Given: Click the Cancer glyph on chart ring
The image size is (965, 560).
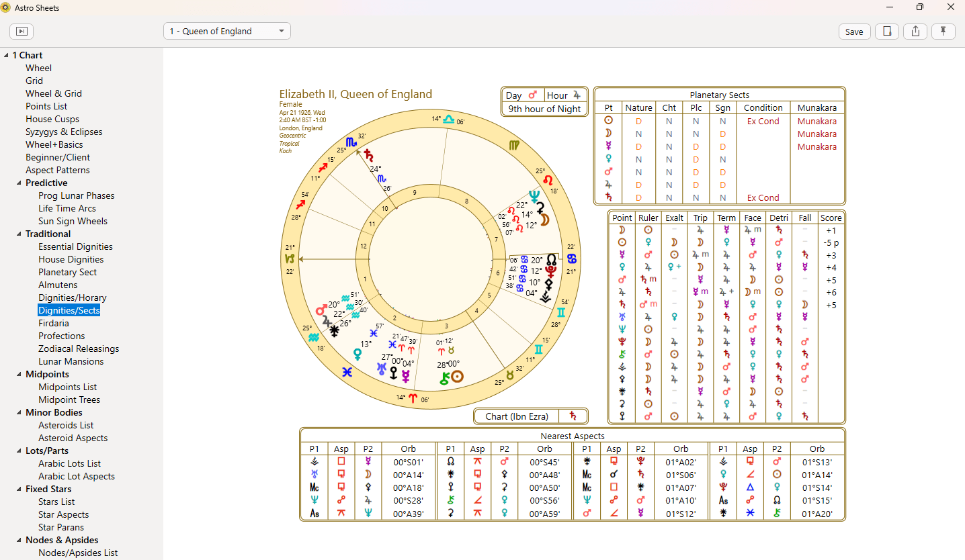Looking at the screenshot, I should [x=572, y=259].
